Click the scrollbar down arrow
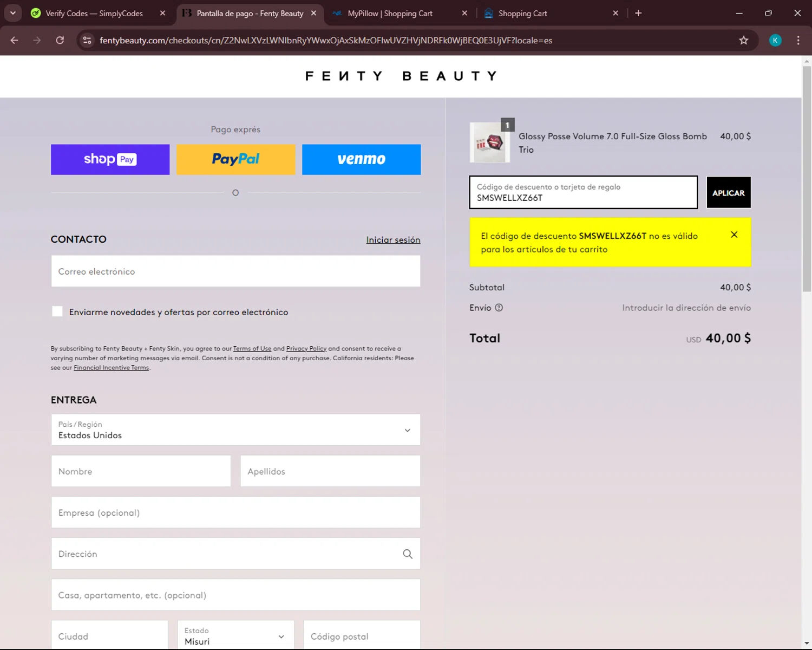The height and width of the screenshot is (650, 812). coord(807,644)
